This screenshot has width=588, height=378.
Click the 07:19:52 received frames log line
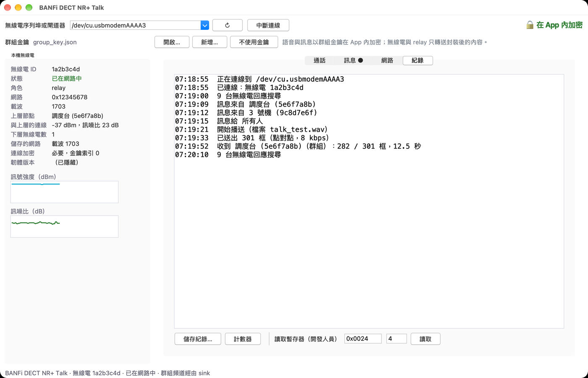point(298,146)
